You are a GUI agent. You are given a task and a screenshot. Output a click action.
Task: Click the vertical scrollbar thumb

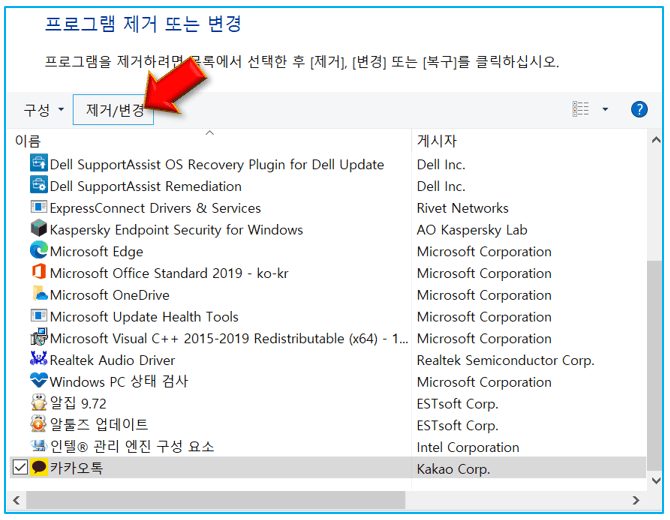point(655,365)
